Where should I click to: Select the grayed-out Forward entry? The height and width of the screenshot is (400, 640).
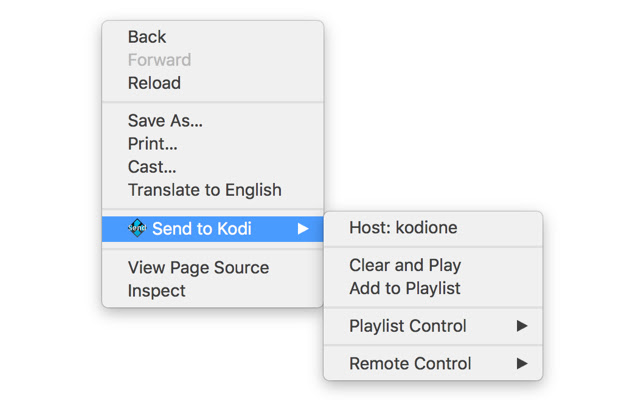(159, 60)
